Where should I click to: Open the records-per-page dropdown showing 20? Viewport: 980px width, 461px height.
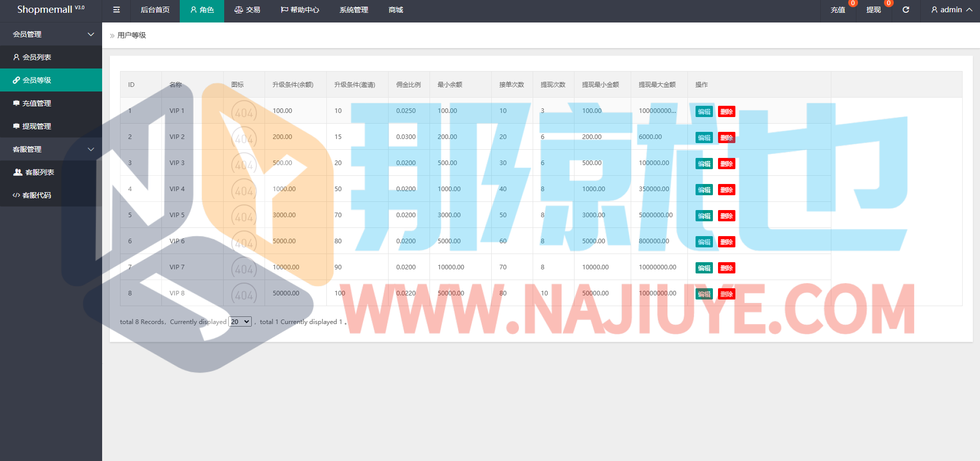coord(240,321)
